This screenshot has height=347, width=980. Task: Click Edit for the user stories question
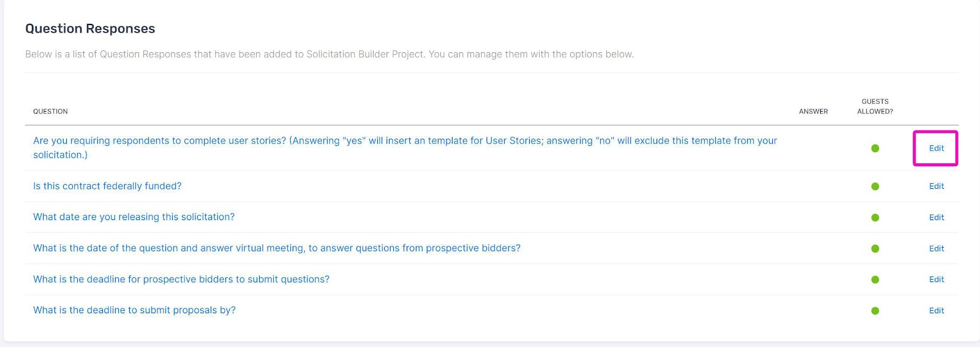tap(936, 148)
